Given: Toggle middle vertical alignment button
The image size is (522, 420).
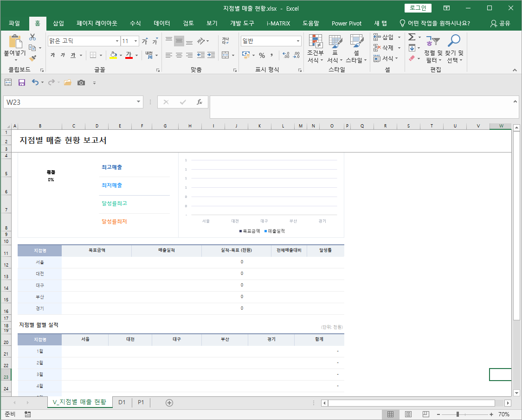Looking at the screenshot, I should [x=179, y=41].
